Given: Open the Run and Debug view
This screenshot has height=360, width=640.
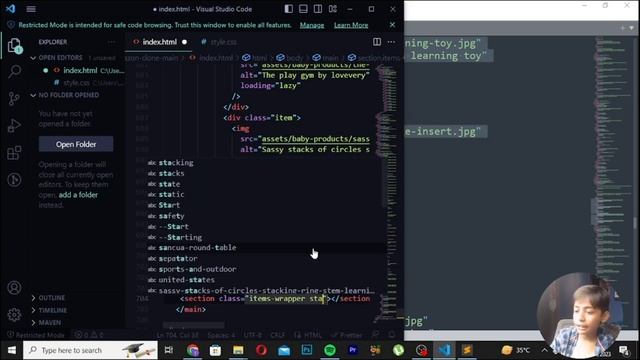Looking at the screenshot, I should click(x=14, y=126).
